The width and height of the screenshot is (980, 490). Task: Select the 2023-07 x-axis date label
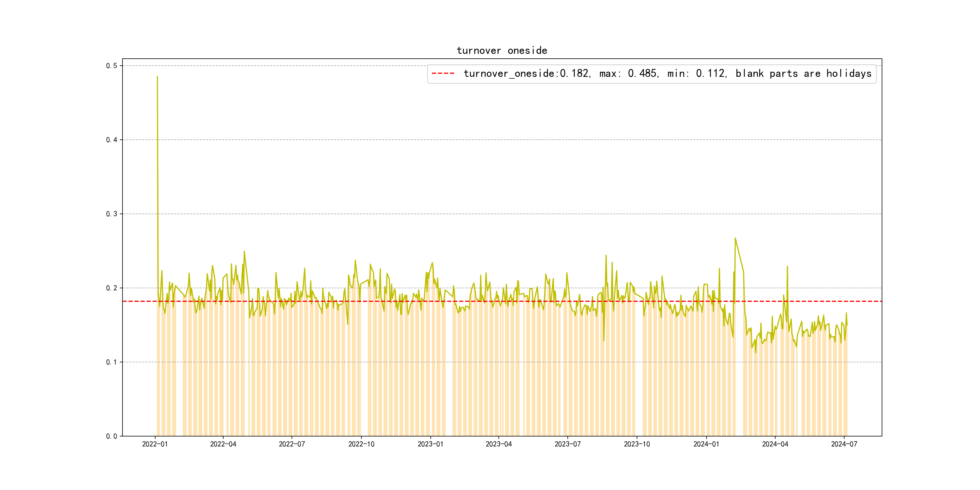(567, 444)
